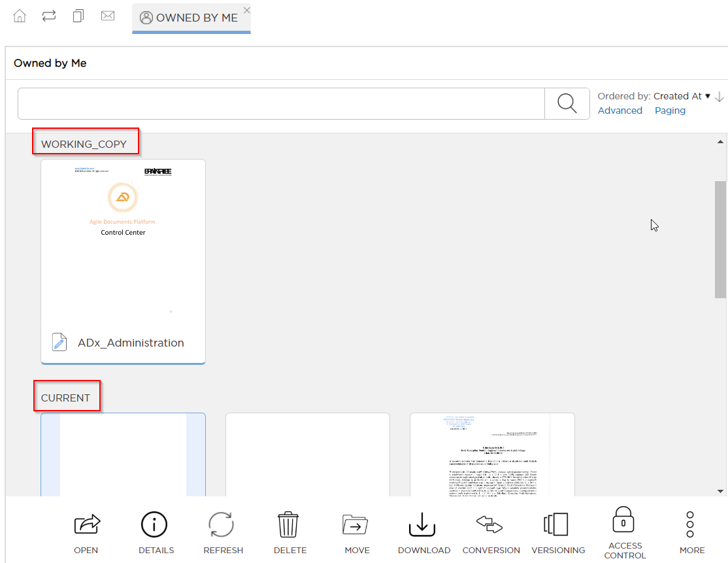Open the copy documents icon in top bar
The height and width of the screenshot is (563, 728).
[x=78, y=16]
